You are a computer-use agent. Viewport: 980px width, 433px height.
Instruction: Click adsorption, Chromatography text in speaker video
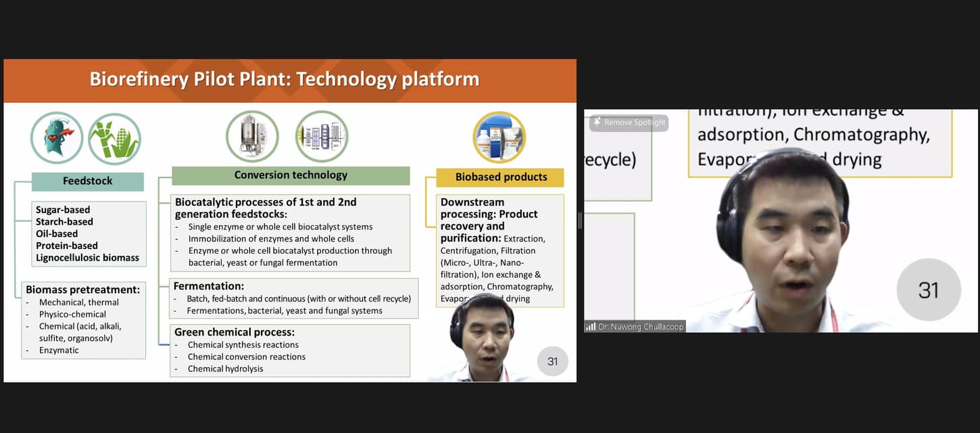tap(814, 135)
